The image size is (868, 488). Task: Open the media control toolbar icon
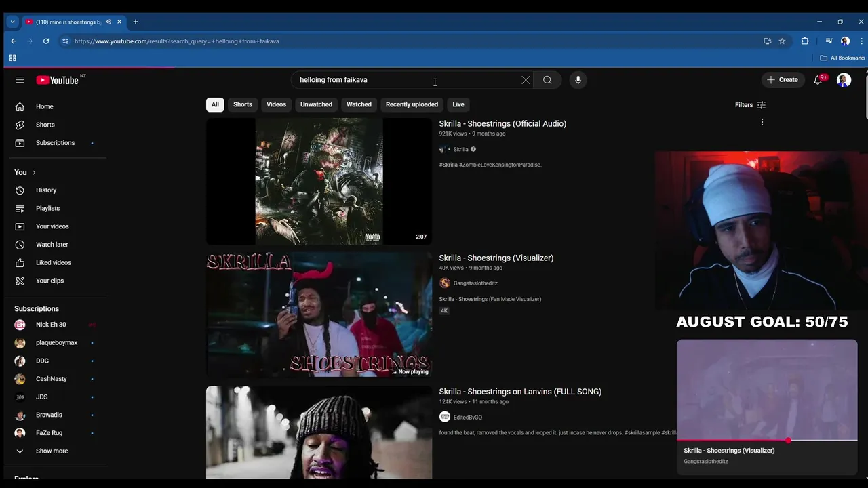(x=829, y=41)
